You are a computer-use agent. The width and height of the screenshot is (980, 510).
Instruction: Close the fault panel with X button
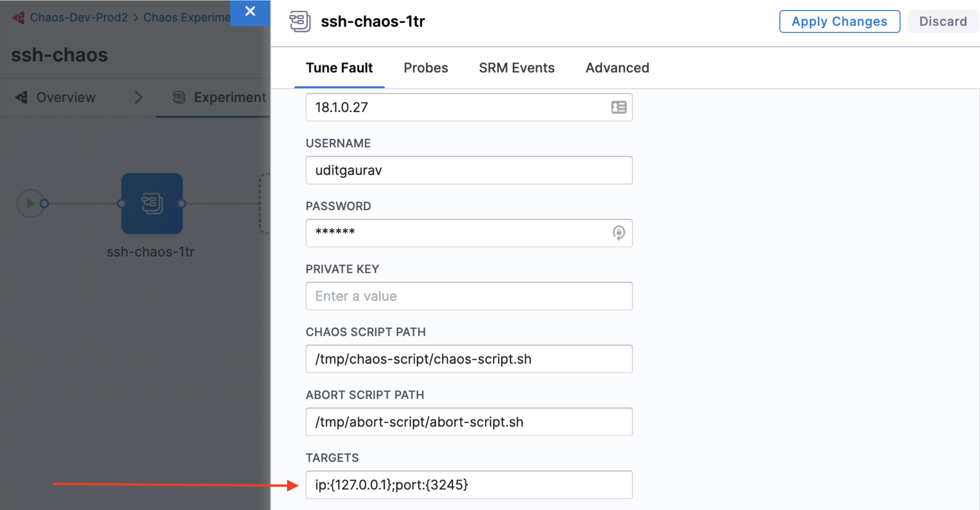click(x=250, y=12)
